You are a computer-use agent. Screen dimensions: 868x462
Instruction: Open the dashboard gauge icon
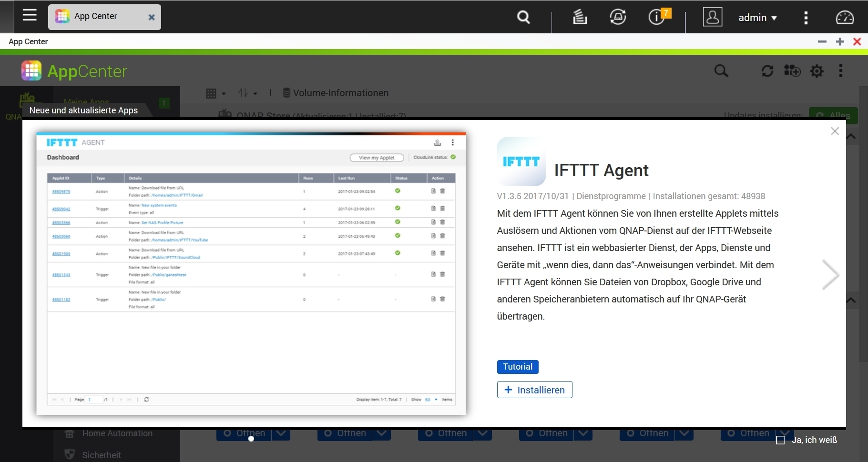(x=845, y=18)
